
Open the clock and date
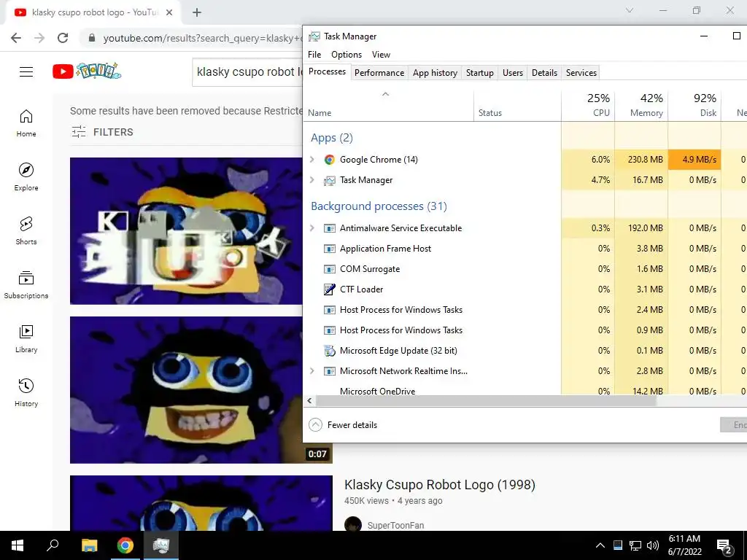(x=684, y=545)
